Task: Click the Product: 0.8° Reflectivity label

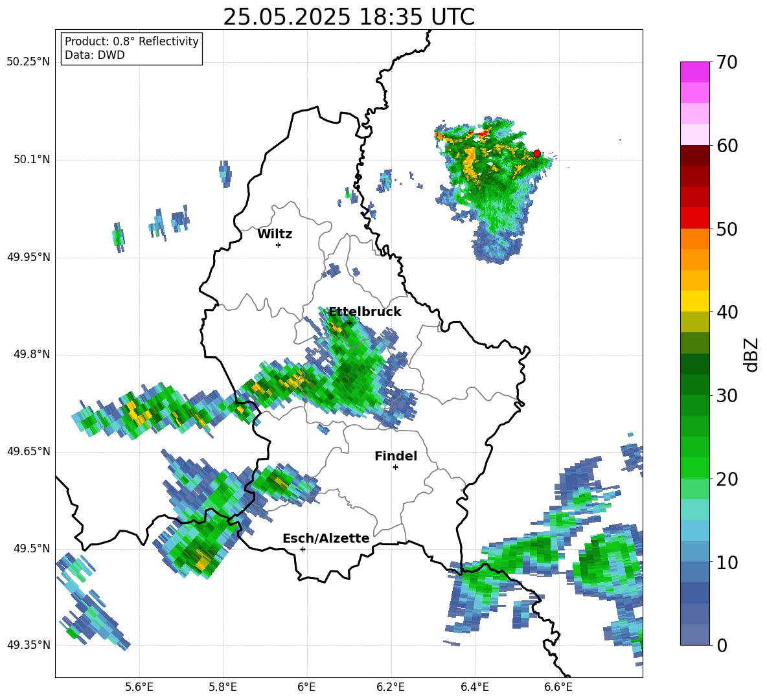Action: tap(132, 41)
